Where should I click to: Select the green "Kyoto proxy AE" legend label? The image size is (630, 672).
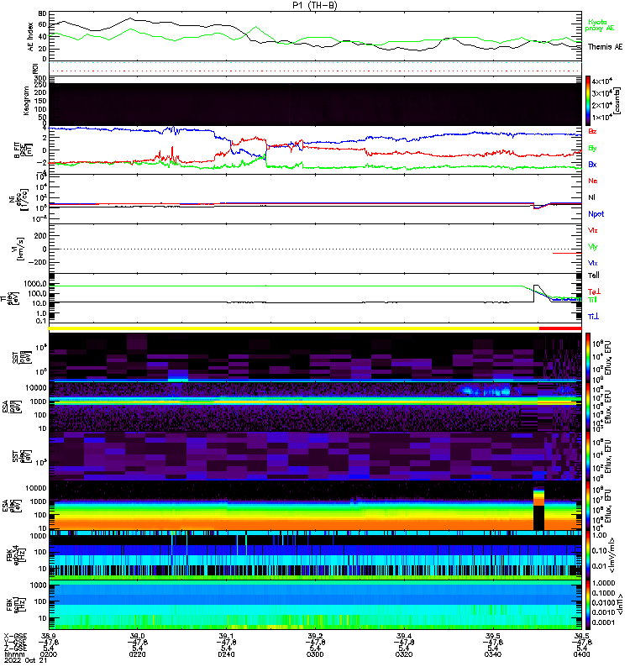(600, 25)
